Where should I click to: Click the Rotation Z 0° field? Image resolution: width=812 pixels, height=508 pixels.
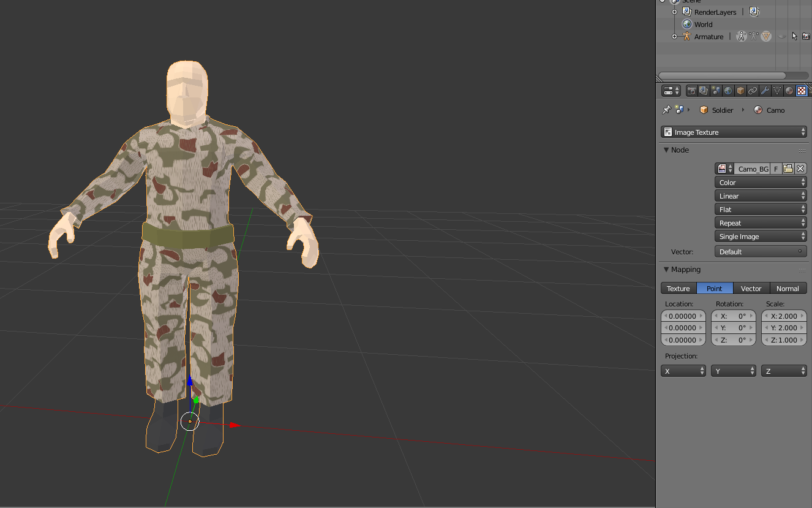pyautogui.click(x=734, y=340)
